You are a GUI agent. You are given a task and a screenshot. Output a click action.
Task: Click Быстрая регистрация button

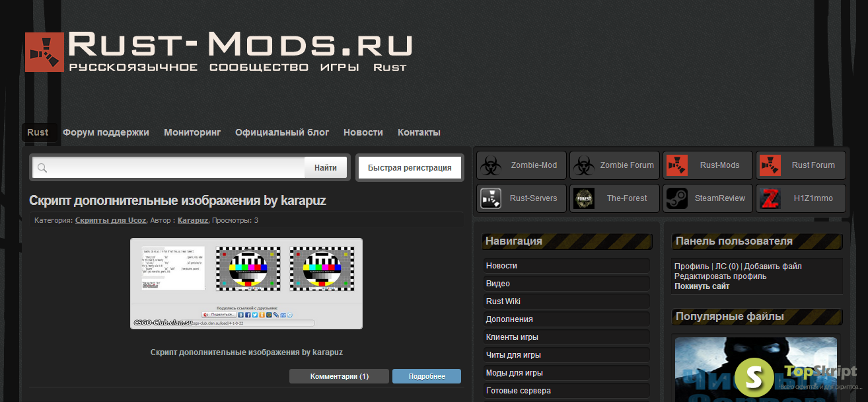(x=410, y=168)
